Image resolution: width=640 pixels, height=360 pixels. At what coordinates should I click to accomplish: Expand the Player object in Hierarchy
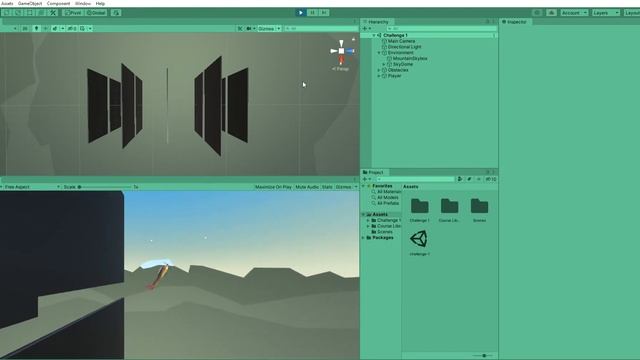tap(379, 76)
